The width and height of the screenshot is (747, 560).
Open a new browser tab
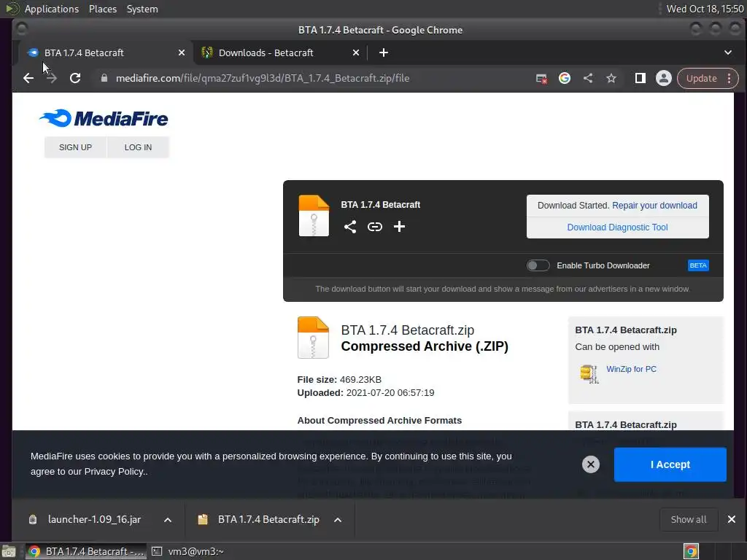click(384, 52)
